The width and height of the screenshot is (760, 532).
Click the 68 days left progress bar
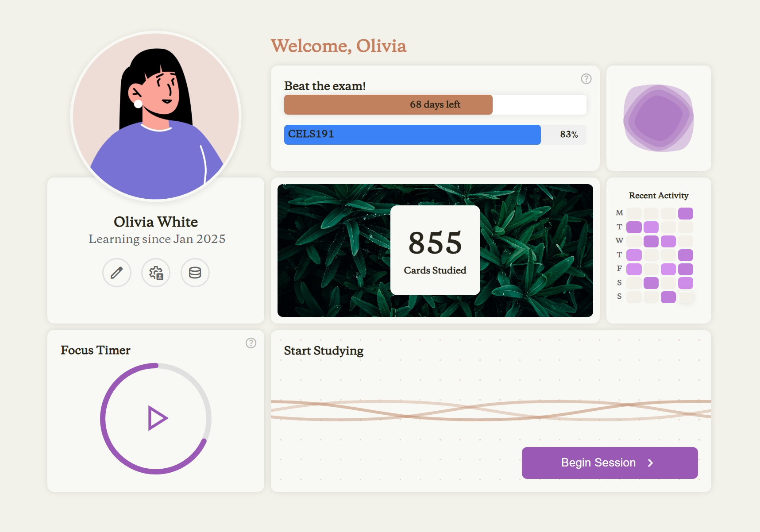click(388, 104)
